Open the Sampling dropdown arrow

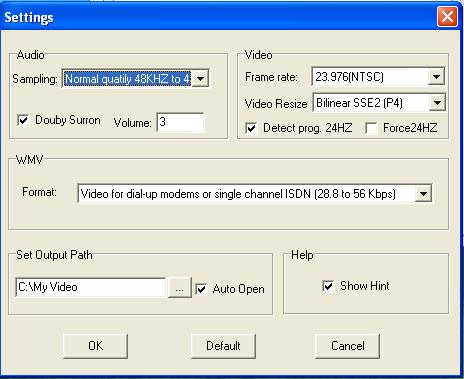tap(200, 79)
